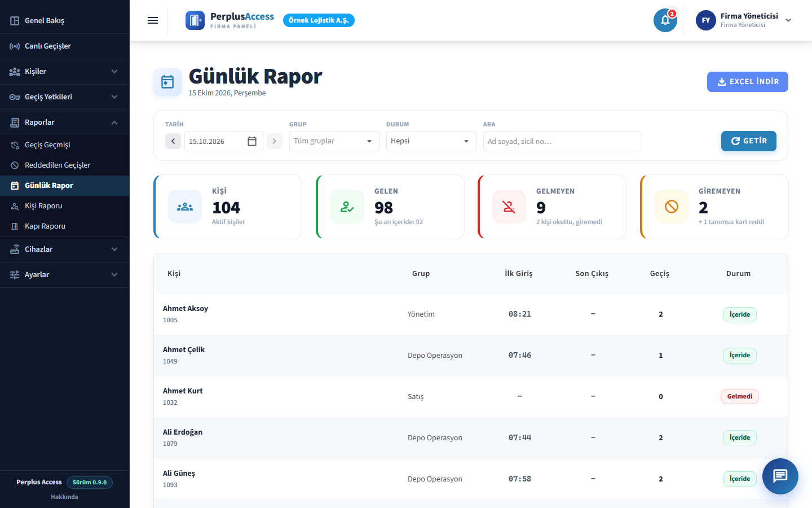The width and height of the screenshot is (812, 508).
Task: Open Genel Bakış in sidebar
Action: [65, 21]
